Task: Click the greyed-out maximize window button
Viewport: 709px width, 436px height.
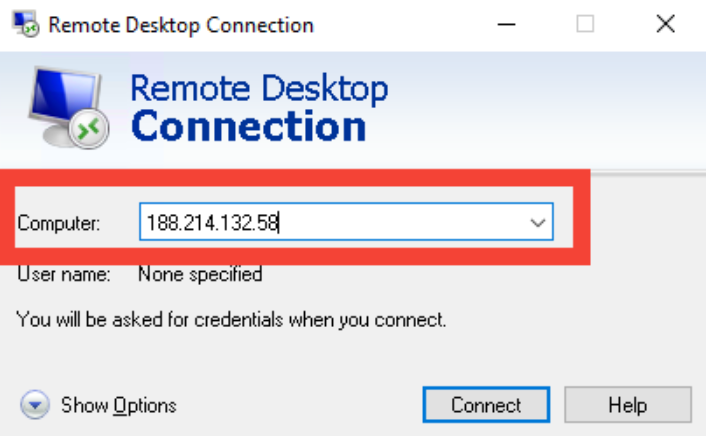Action: pos(585,25)
